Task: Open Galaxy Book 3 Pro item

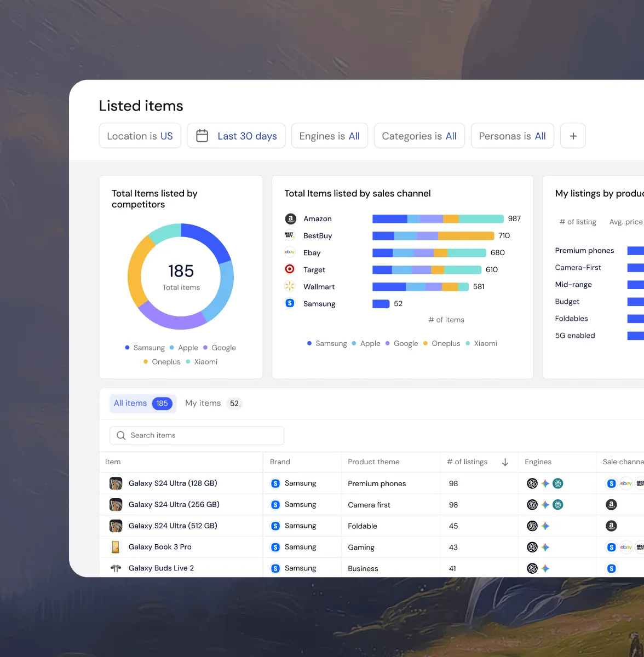Action: (160, 547)
